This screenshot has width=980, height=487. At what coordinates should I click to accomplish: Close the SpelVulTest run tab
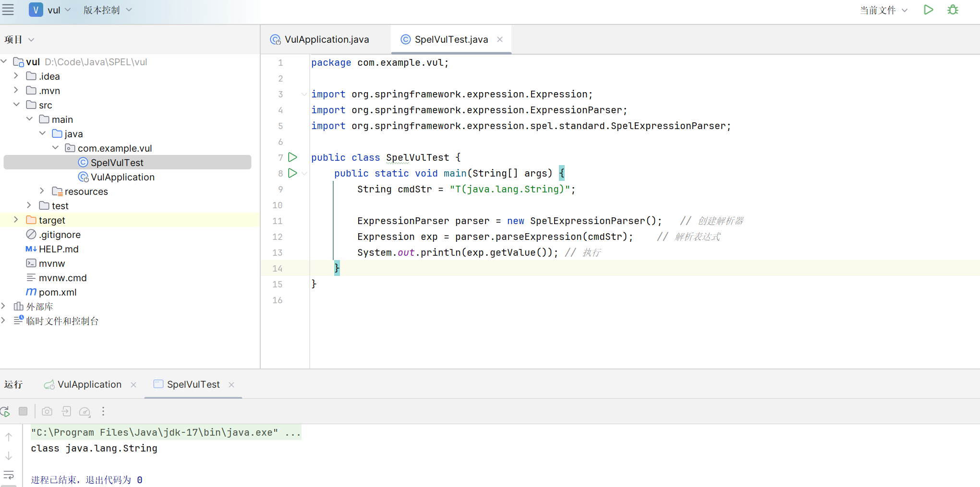point(231,385)
